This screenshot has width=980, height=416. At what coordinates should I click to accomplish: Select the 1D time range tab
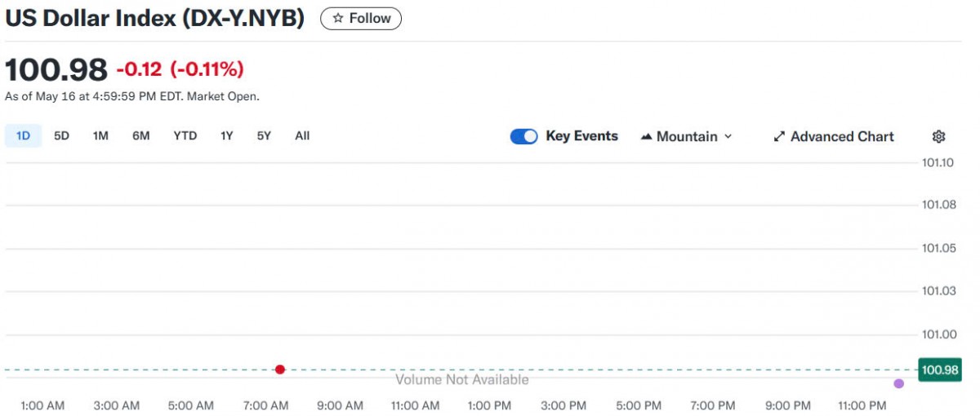pyautogui.click(x=23, y=135)
